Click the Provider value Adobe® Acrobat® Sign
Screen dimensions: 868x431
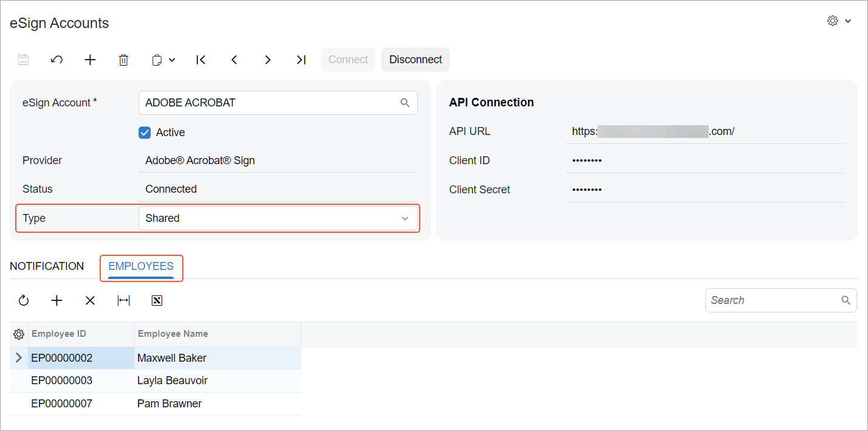click(200, 160)
